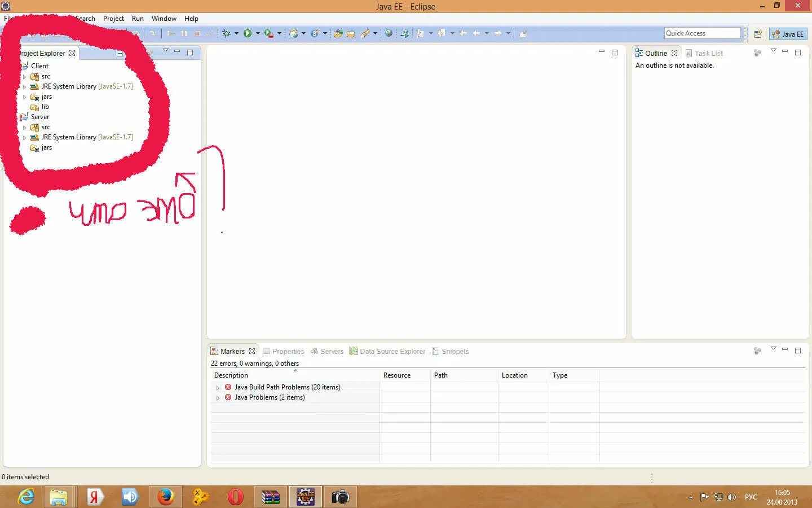Open the Help menu
Viewport: 812px width, 508px height.
point(191,19)
